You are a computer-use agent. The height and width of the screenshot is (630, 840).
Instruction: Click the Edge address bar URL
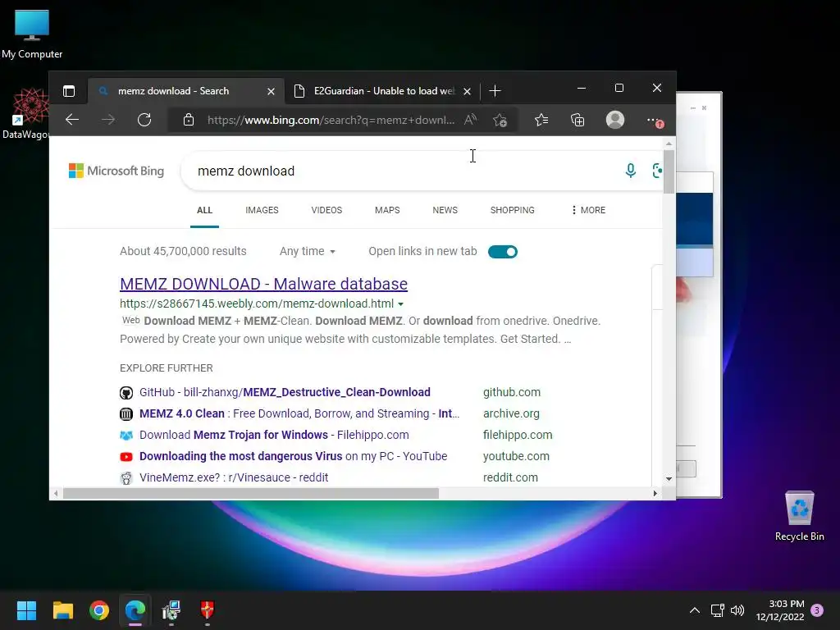click(331, 120)
